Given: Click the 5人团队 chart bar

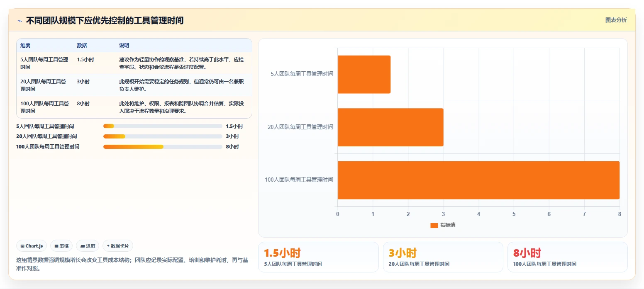Looking at the screenshot, I should [x=364, y=74].
